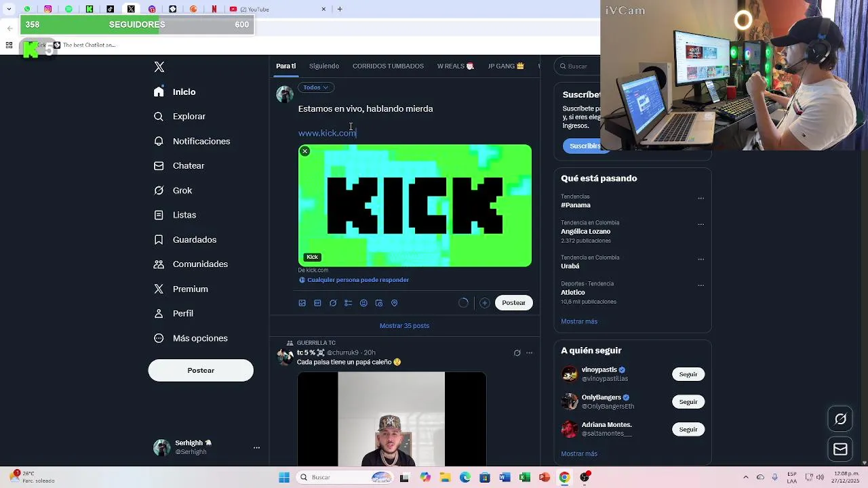Open Microsoft Word from the taskbar

pyautogui.click(x=505, y=477)
